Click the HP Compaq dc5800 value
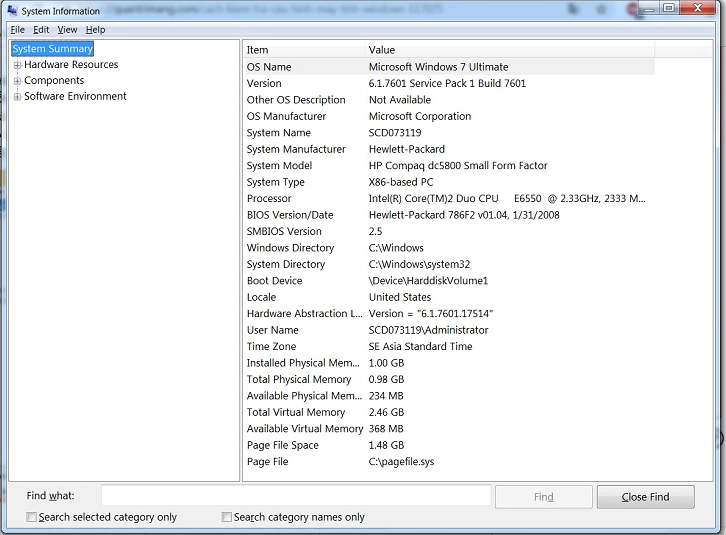This screenshot has width=726, height=535. (x=458, y=165)
